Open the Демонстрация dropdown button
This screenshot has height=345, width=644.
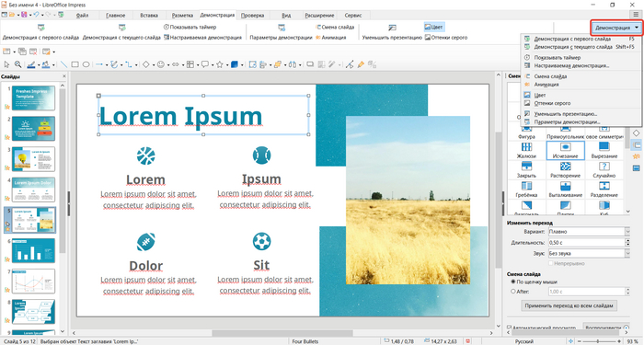tap(617, 28)
